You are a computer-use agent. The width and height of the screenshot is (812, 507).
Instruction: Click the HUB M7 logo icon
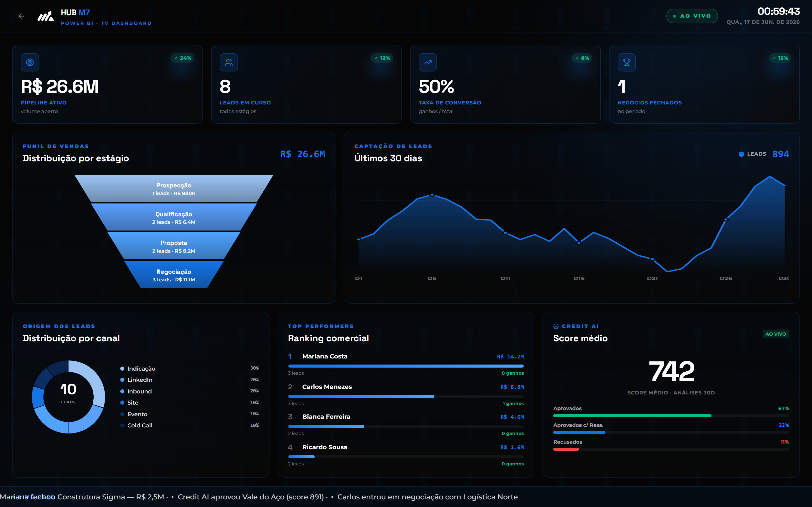(45, 16)
